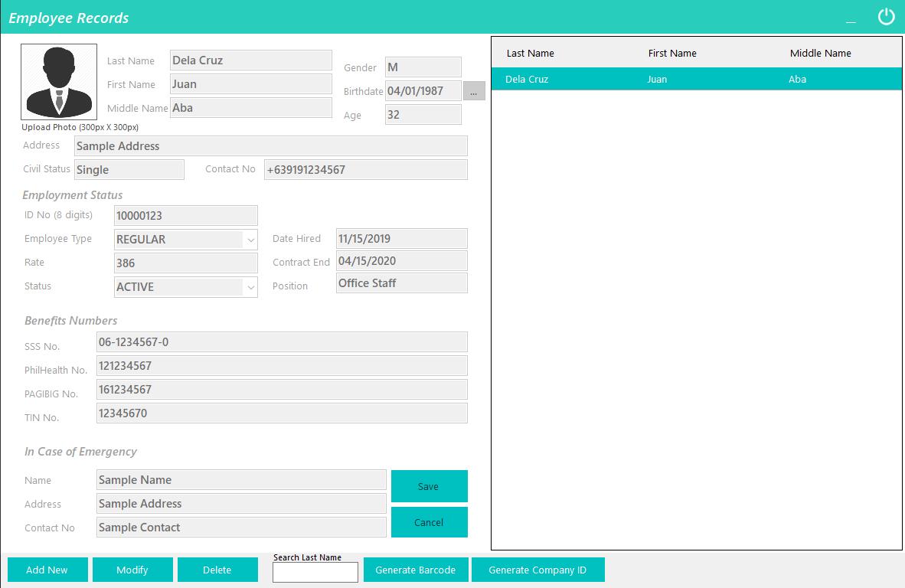Focus the Search Last Name field
Viewport: 905px width, 588px height.
(x=315, y=572)
